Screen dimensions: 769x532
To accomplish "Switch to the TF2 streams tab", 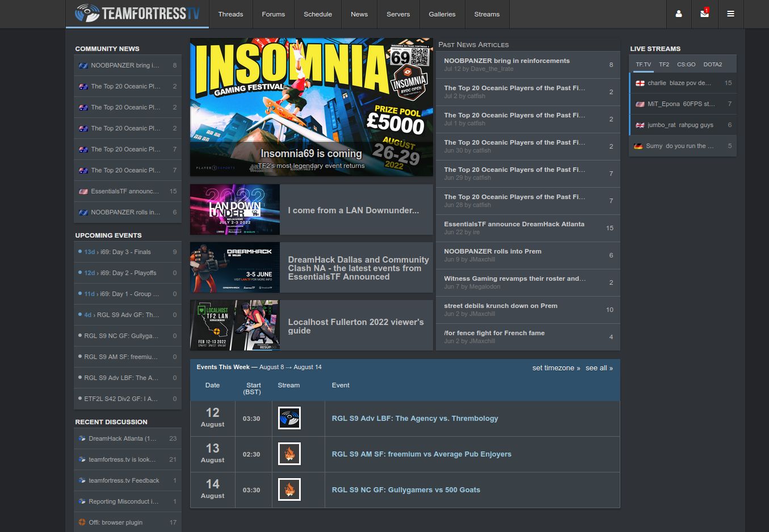I will (x=664, y=64).
